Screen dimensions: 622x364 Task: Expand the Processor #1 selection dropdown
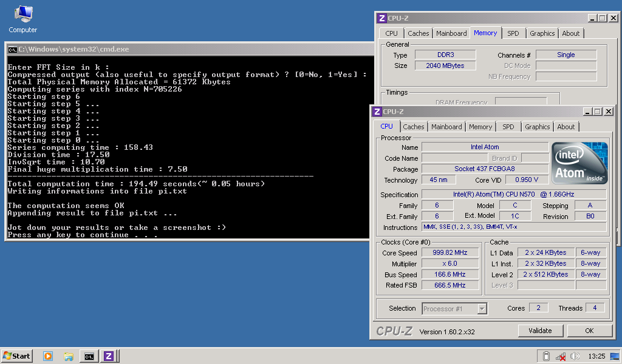click(x=482, y=309)
